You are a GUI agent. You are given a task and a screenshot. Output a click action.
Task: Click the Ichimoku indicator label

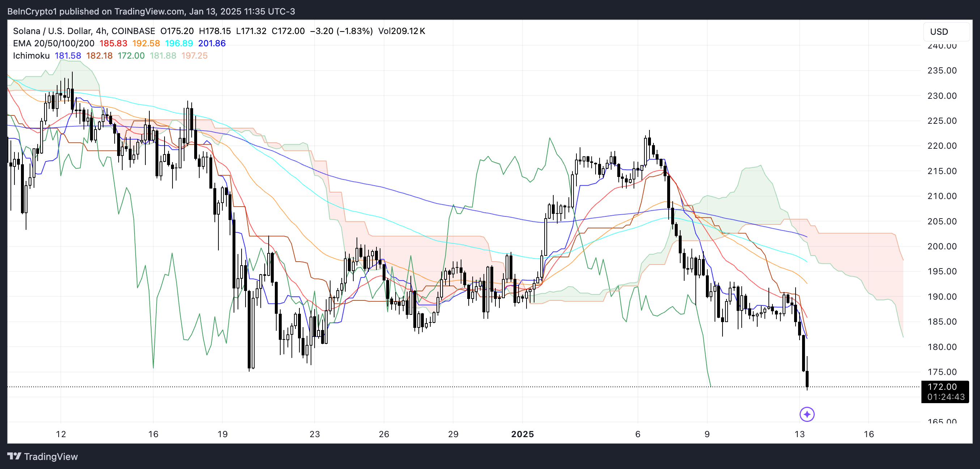(x=31, y=56)
